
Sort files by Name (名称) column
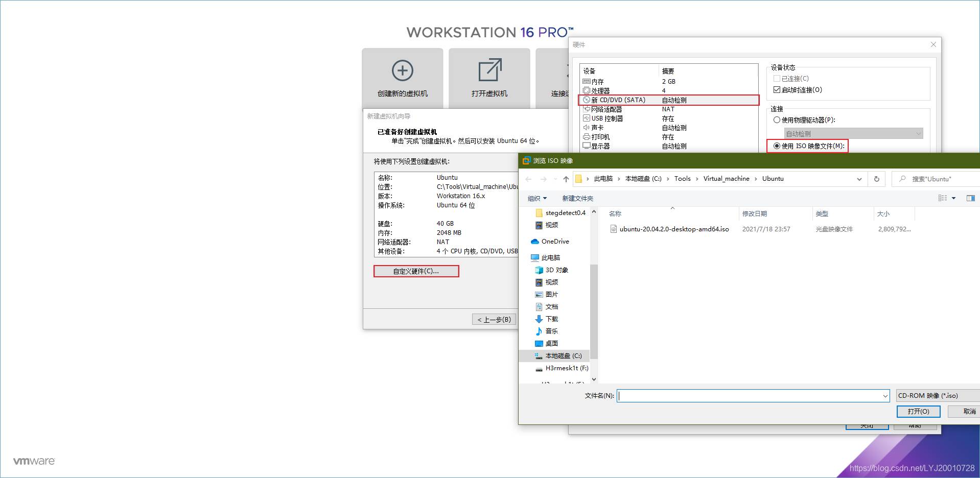(x=672, y=213)
